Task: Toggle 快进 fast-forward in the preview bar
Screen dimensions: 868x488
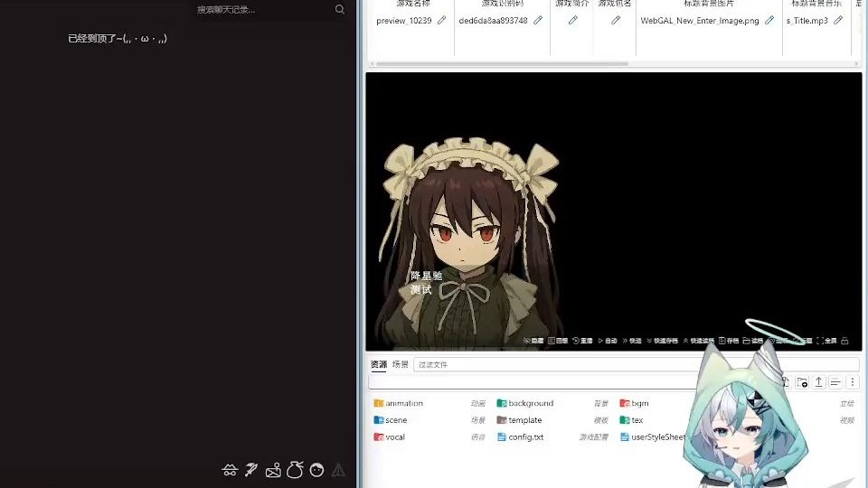Action: (632, 341)
